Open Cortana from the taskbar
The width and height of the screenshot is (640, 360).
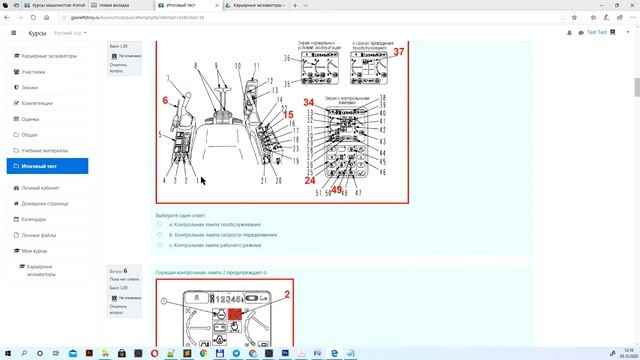click(x=40, y=353)
